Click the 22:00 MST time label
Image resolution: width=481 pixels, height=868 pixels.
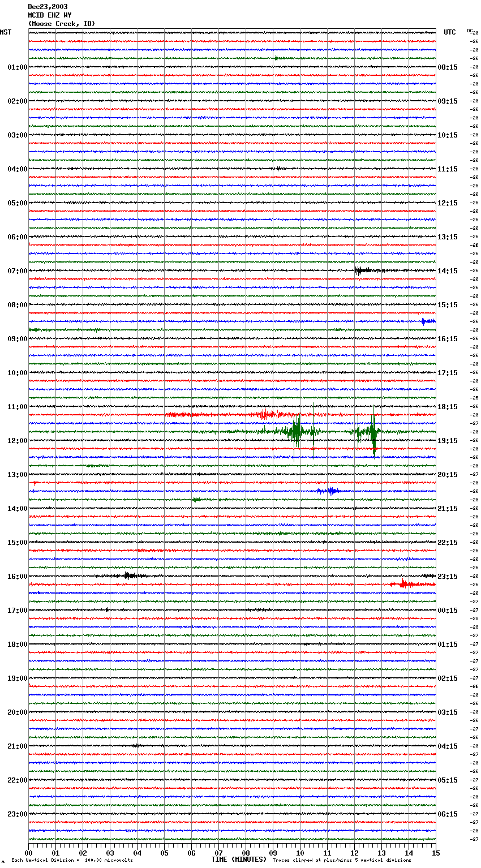click(x=18, y=780)
